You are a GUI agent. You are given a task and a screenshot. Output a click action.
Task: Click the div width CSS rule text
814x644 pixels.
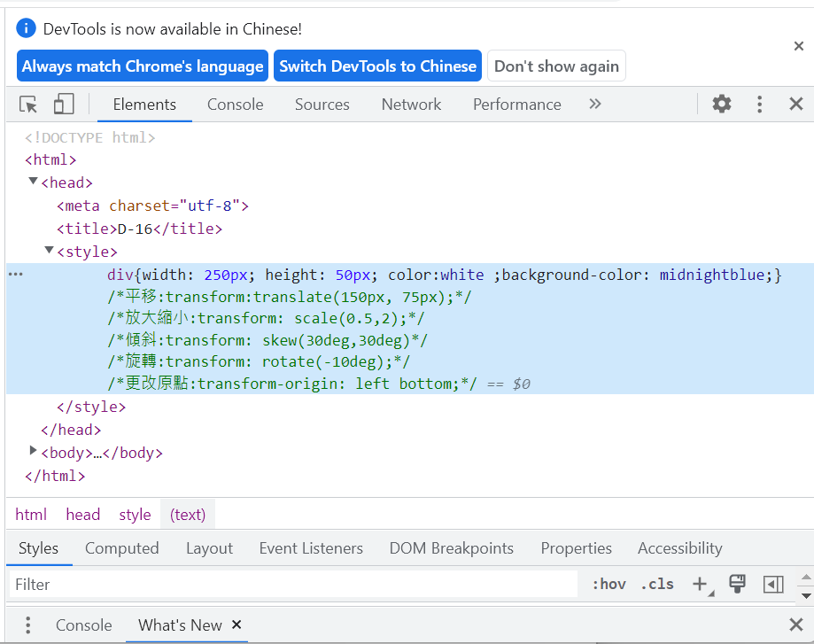(445, 275)
